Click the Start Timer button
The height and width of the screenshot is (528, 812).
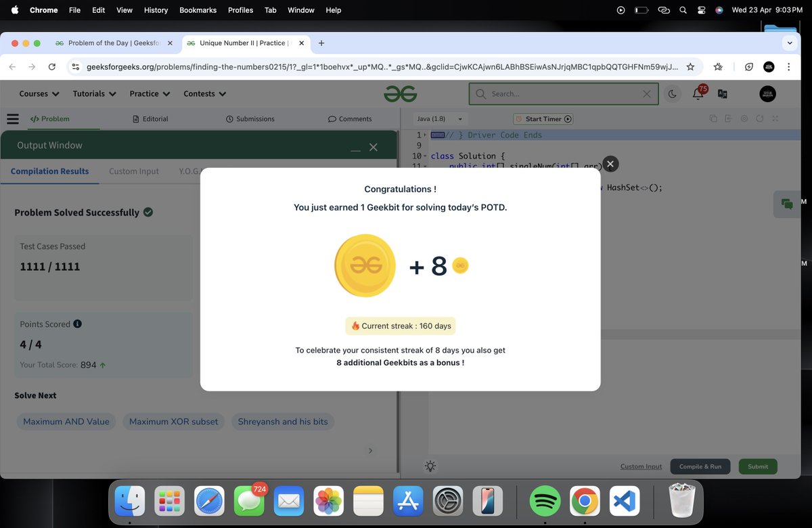[543, 118]
